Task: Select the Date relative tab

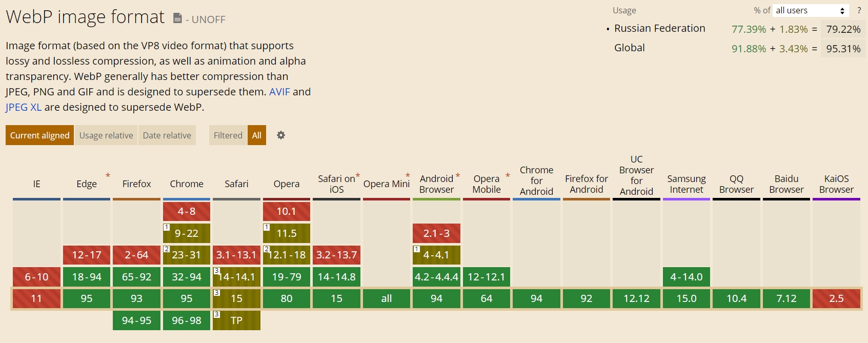Action: [x=167, y=135]
